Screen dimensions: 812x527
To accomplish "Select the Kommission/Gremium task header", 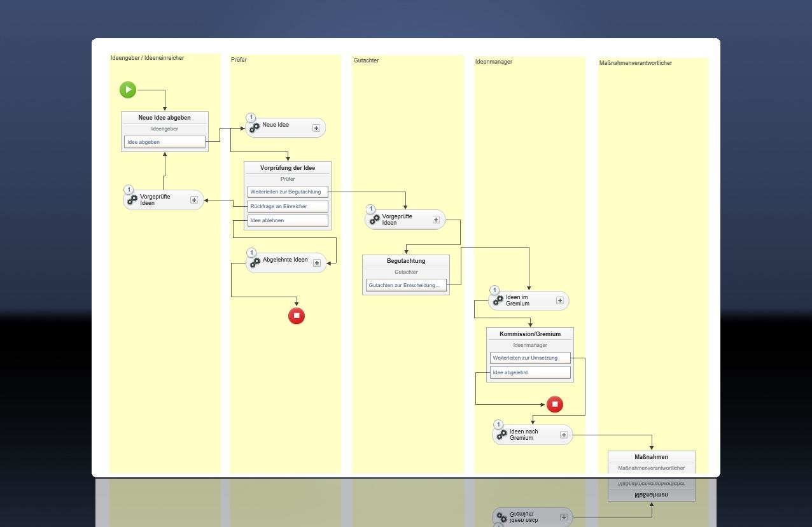I will tap(530, 334).
